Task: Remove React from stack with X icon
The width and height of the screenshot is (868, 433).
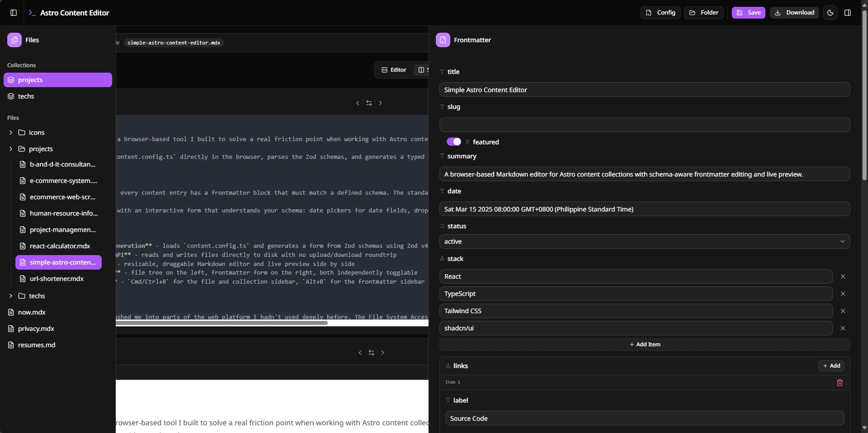Action: click(843, 276)
